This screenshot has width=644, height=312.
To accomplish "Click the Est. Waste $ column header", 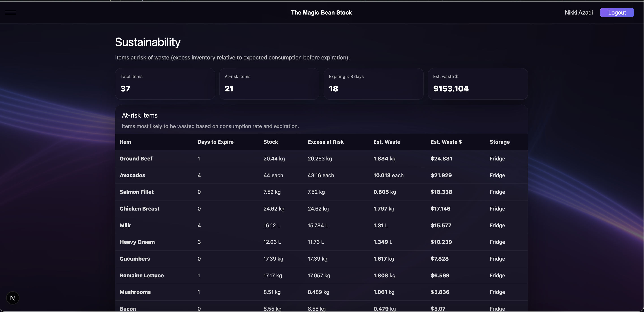I will pos(446,142).
